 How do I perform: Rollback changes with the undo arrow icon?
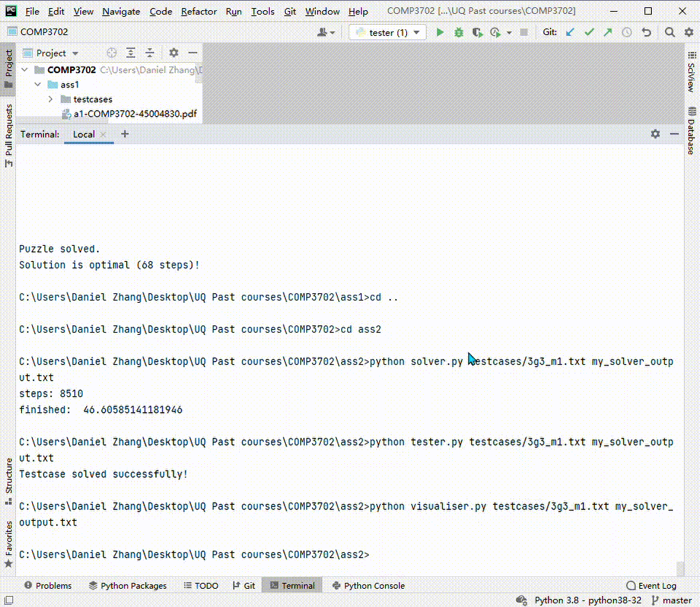coord(646,32)
